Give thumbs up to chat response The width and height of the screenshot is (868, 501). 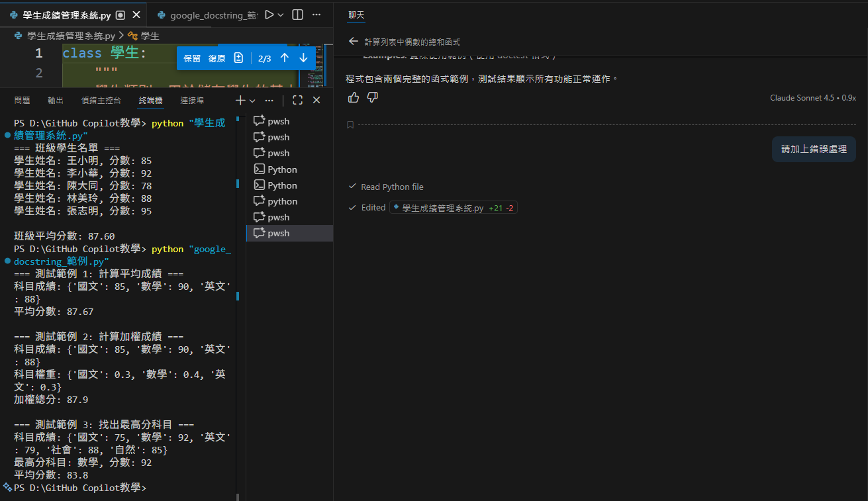pyautogui.click(x=354, y=98)
